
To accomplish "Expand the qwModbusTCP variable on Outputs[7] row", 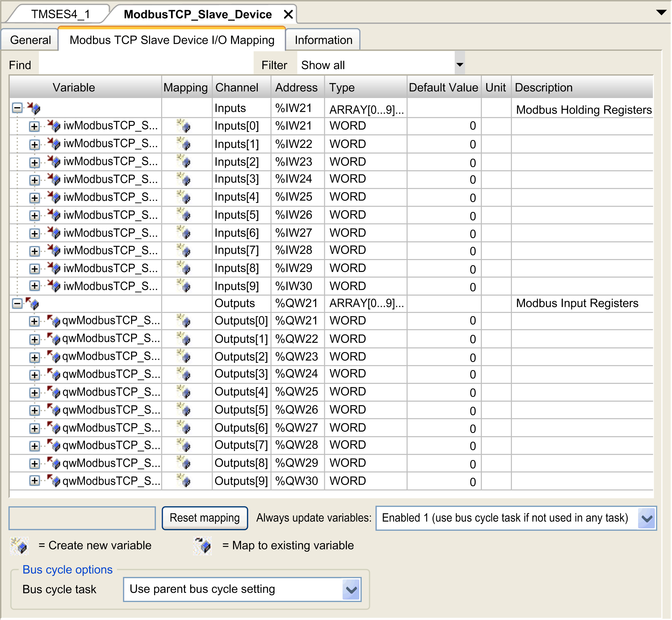I will pyautogui.click(x=34, y=445).
